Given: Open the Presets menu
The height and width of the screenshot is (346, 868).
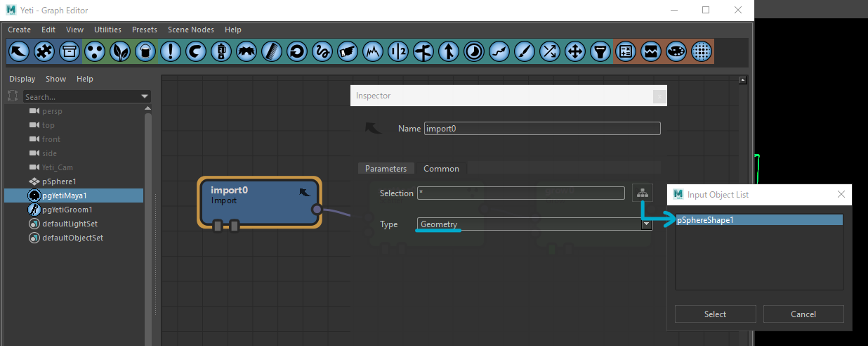Looking at the screenshot, I should coord(145,30).
